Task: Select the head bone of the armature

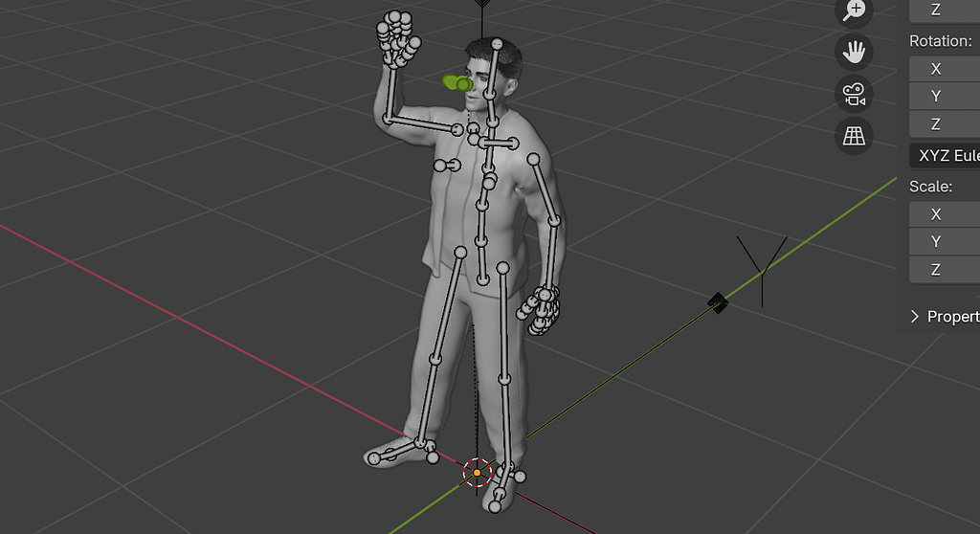Action: tap(494, 70)
